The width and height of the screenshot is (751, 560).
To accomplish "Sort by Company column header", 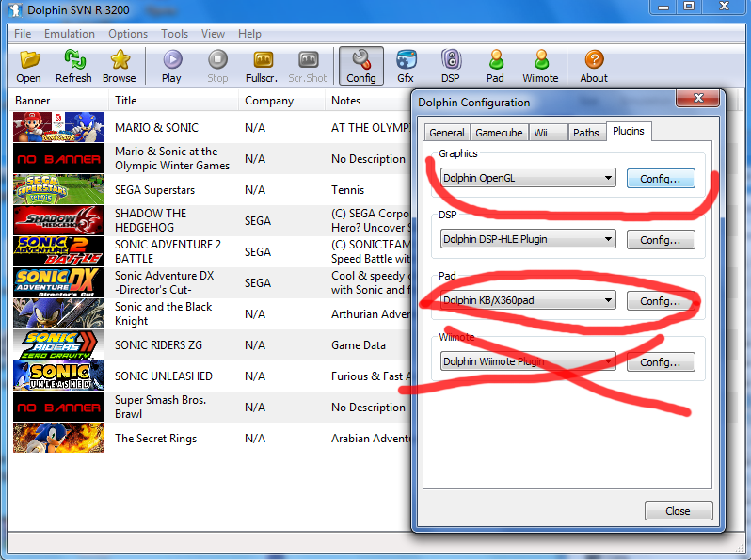I will (281, 101).
